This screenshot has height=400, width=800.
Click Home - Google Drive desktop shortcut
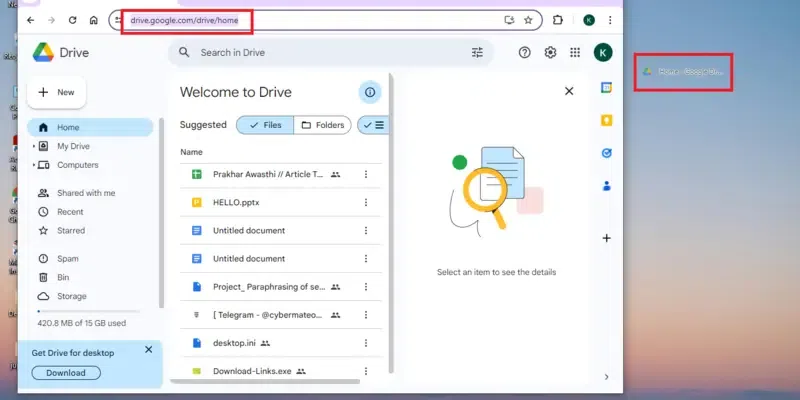[x=683, y=72]
